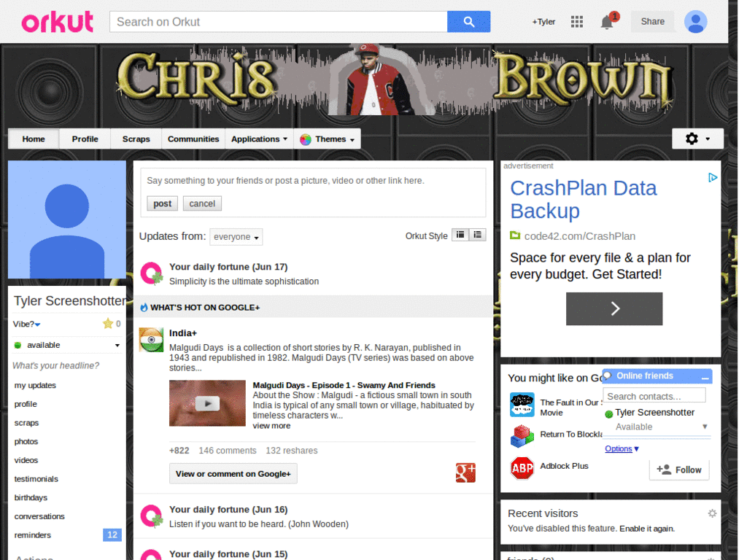This screenshot has width=747, height=560.
Task: Click the +Tyler link
Action: click(543, 22)
